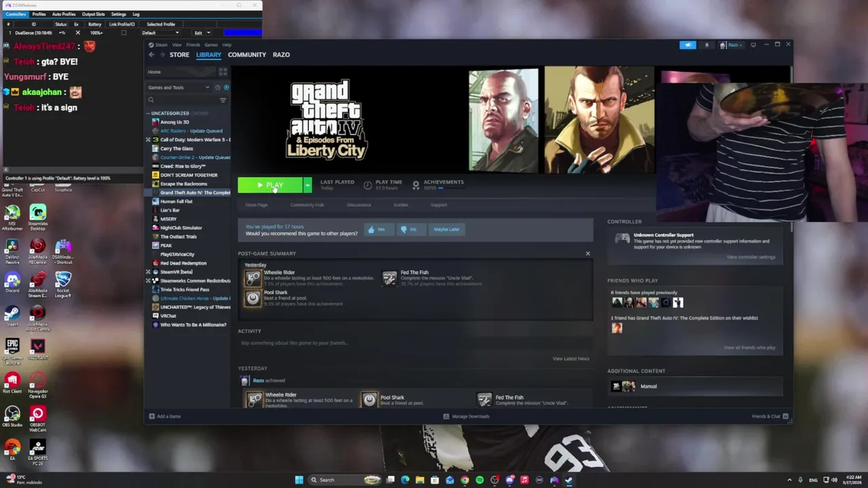868x488 pixels.
Task: Switch to the COMMUNITY tab
Action: pos(247,55)
